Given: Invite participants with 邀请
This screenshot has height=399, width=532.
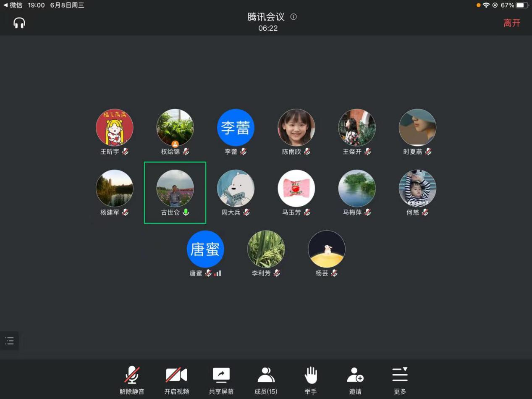Looking at the screenshot, I should pos(355,380).
